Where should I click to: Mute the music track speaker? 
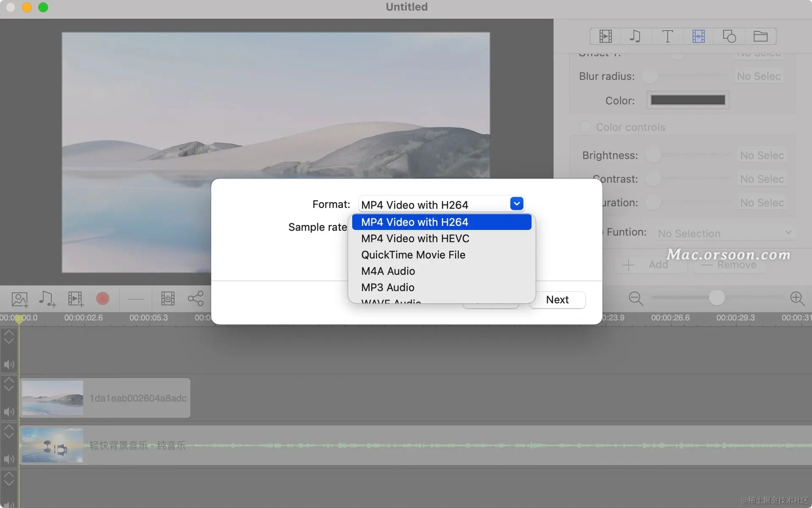[9, 459]
